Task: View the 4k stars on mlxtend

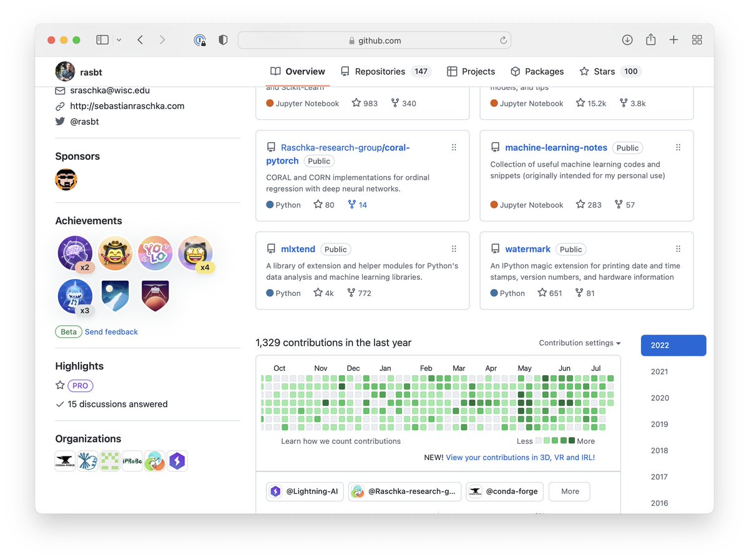Action: [324, 293]
